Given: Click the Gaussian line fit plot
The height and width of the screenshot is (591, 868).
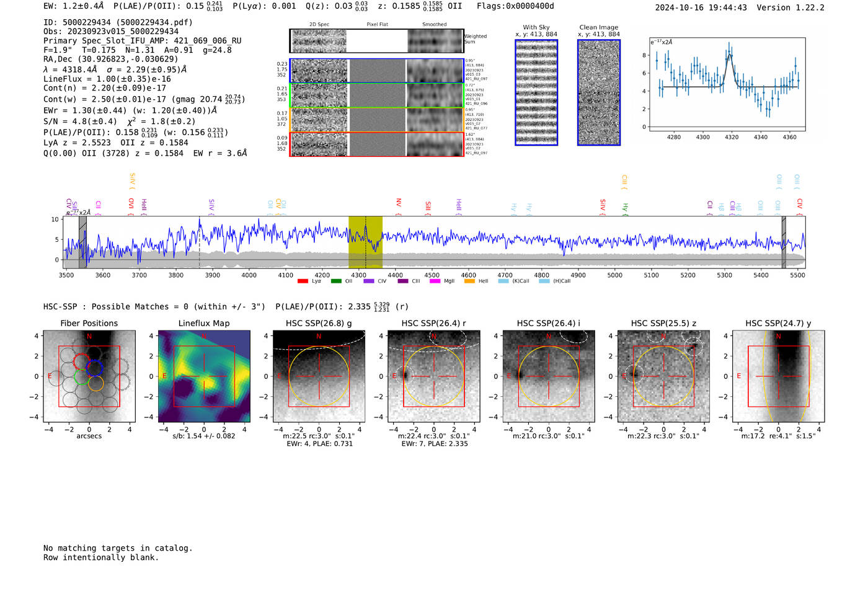Looking at the screenshot, I should point(727,84).
